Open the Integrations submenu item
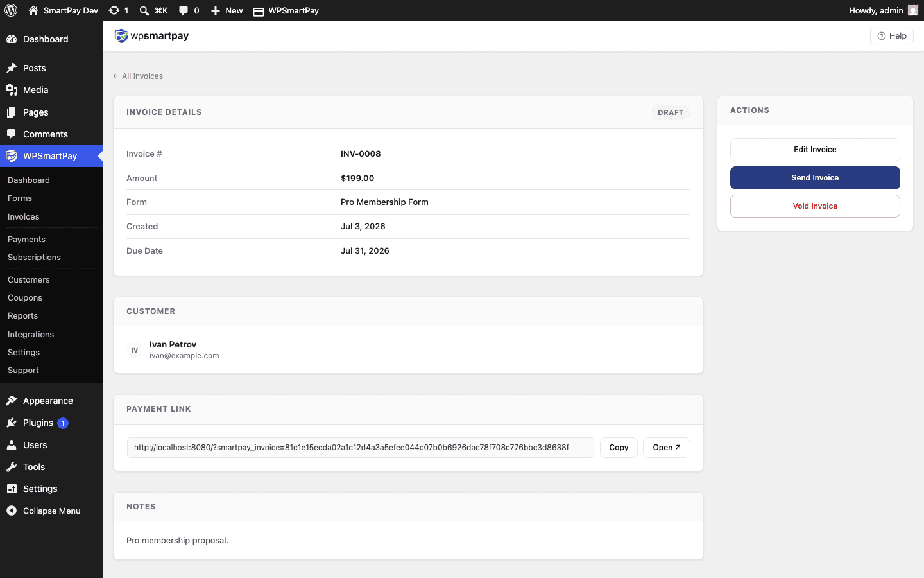Screen dimensions: 924x578 tap(31, 335)
